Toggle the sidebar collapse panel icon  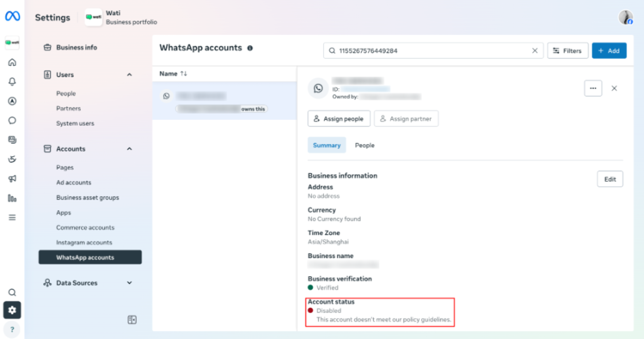click(x=132, y=320)
